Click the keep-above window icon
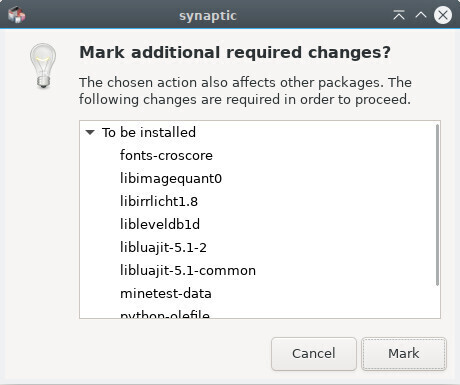Screen dimensions: 460x385 (399, 15)
